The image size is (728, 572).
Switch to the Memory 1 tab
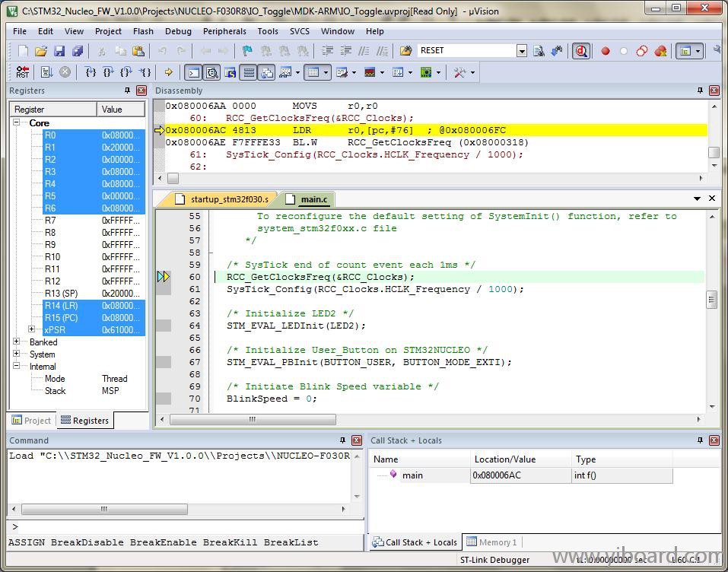(x=491, y=542)
